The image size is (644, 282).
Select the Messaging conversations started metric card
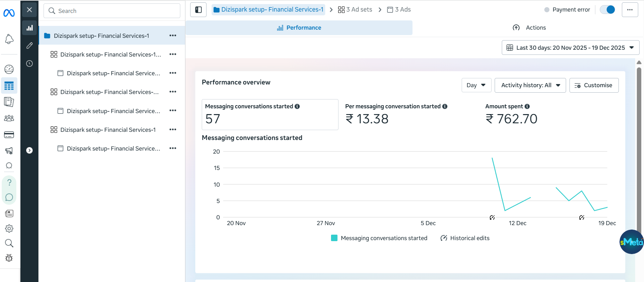pyautogui.click(x=270, y=114)
